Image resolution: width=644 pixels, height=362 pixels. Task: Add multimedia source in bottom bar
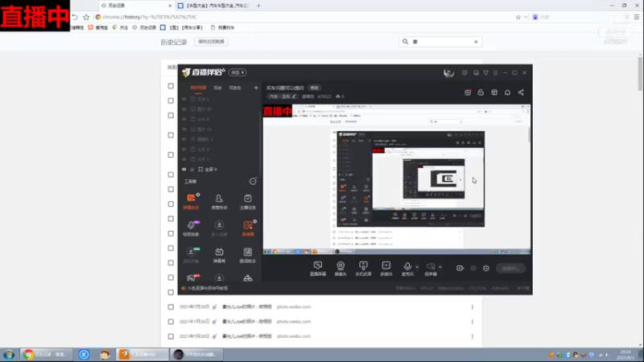(386, 269)
